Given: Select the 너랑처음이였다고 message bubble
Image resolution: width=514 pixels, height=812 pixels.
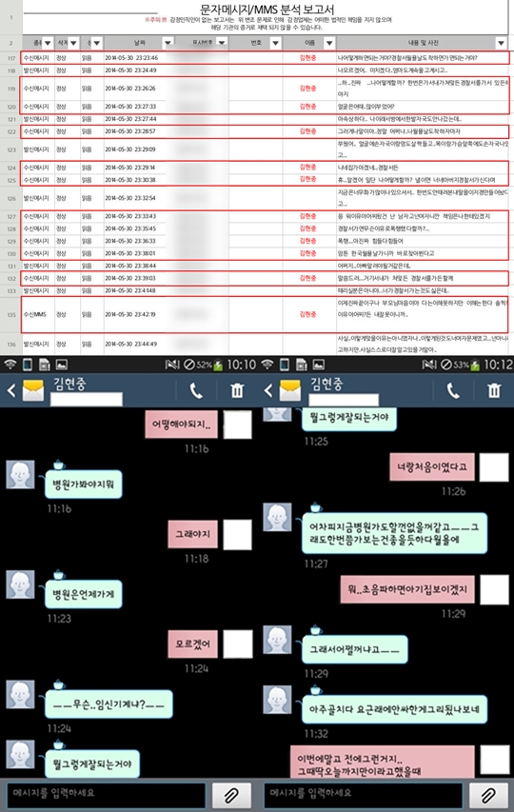Looking at the screenshot, I should (x=432, y=466).
